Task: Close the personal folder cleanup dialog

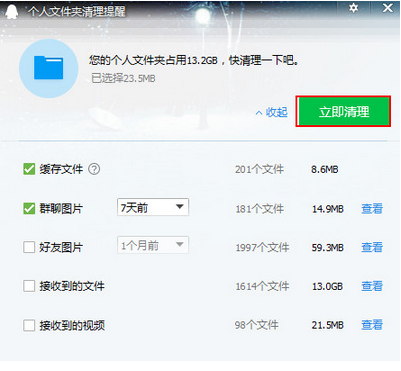Action: 388,8
